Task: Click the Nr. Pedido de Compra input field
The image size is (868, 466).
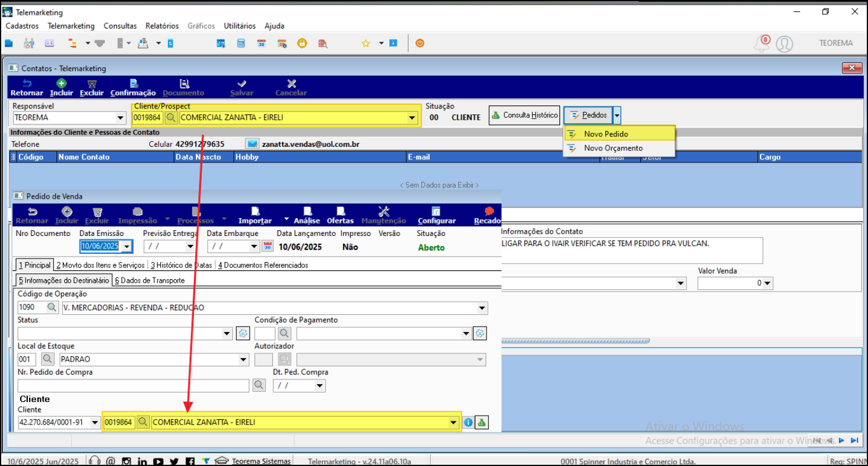Action: click(133, 385)
